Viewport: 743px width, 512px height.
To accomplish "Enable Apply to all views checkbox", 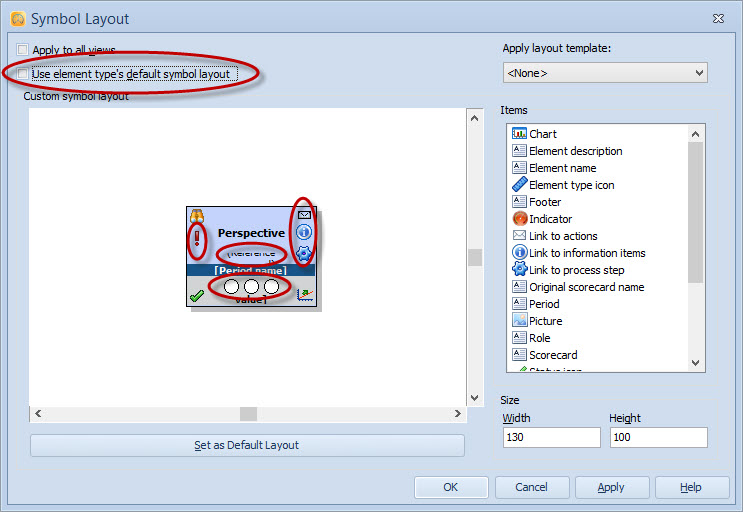I will 23,50.
